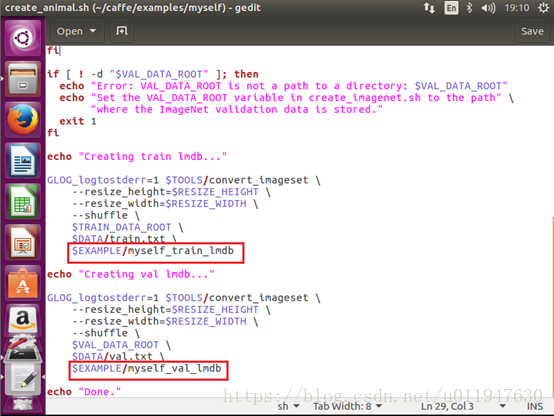
Task: Launch the Files manager from the dock
Action: click(x=23, y=78)
